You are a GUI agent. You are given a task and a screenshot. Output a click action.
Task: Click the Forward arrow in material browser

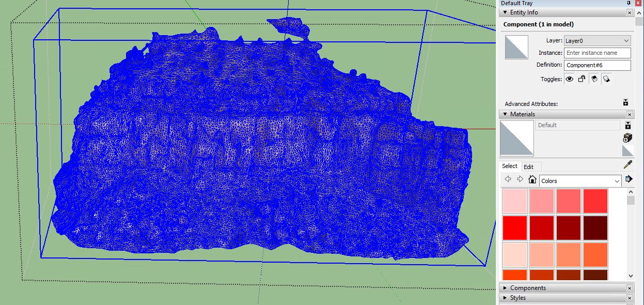tap(520, 179)
